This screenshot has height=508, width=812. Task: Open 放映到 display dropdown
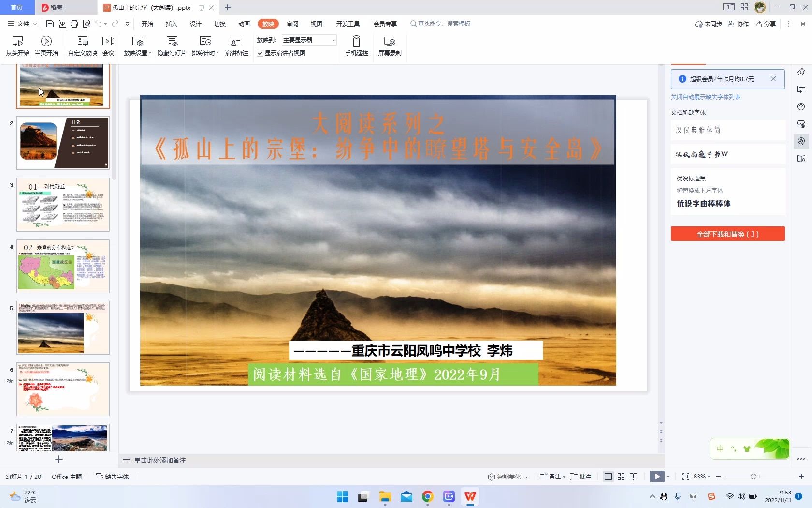309,40
